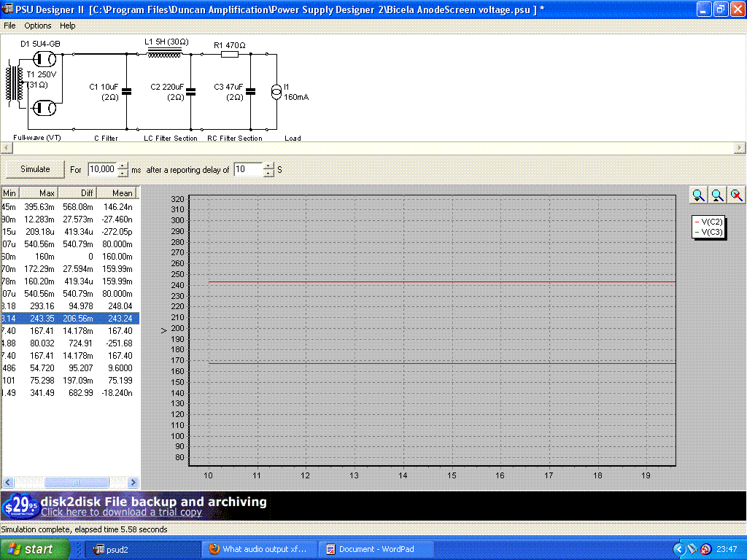Click the Min column header
This screenshot has height=560, width=747.
[x=9, y=192]
